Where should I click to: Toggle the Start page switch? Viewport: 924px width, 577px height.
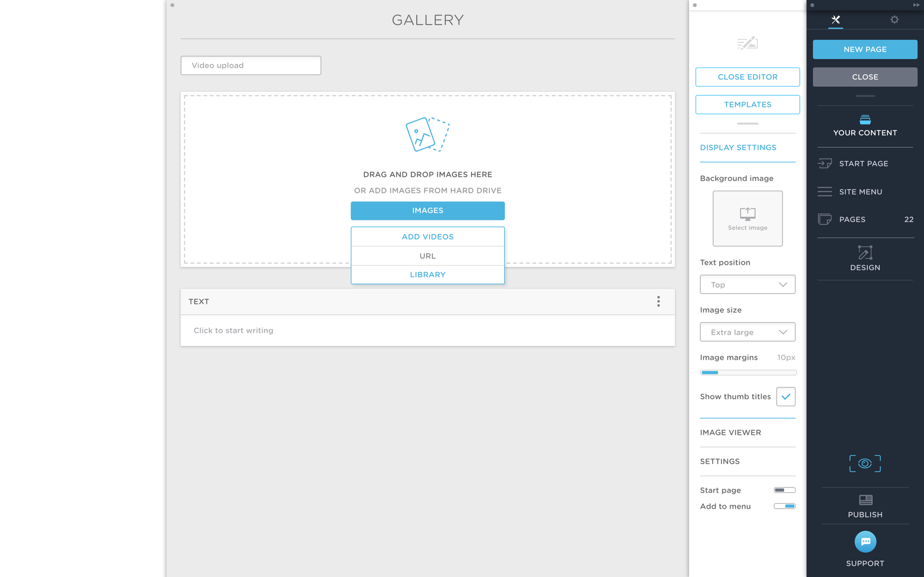click(784, 490)
